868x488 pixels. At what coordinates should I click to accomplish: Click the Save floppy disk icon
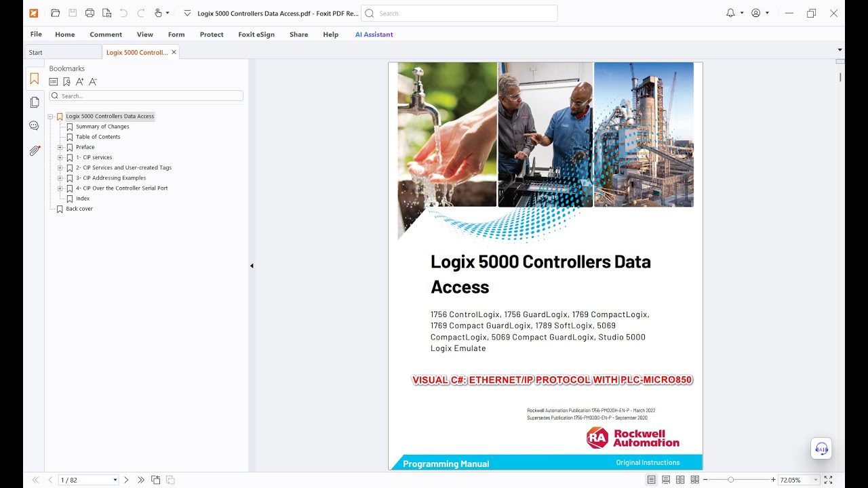point(73,13)
